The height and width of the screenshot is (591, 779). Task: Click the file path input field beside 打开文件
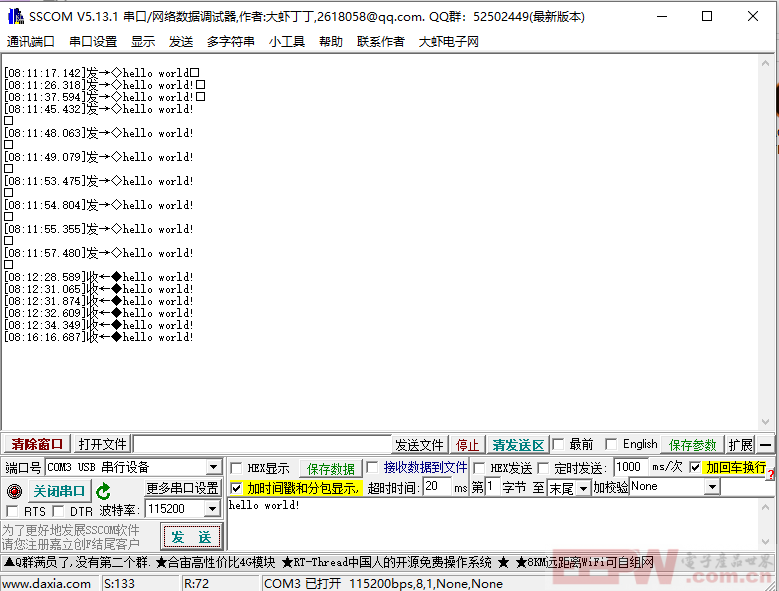point(263,444)
